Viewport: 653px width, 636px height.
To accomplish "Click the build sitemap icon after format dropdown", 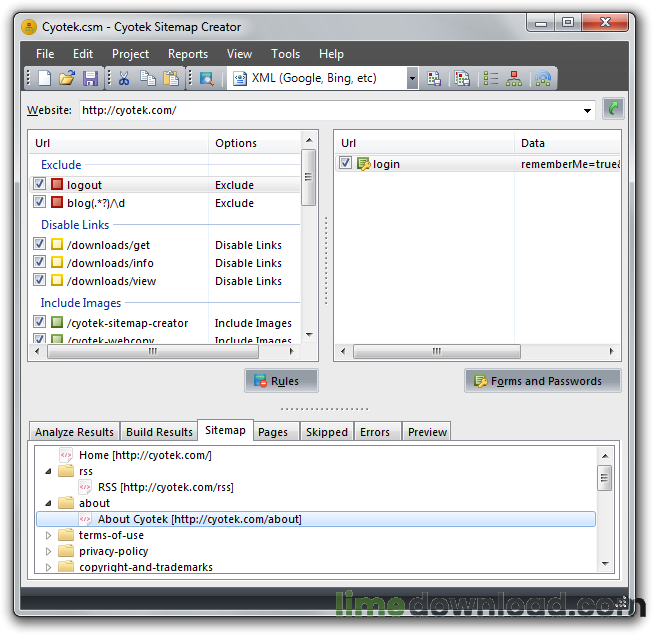I will pos(434,78).
